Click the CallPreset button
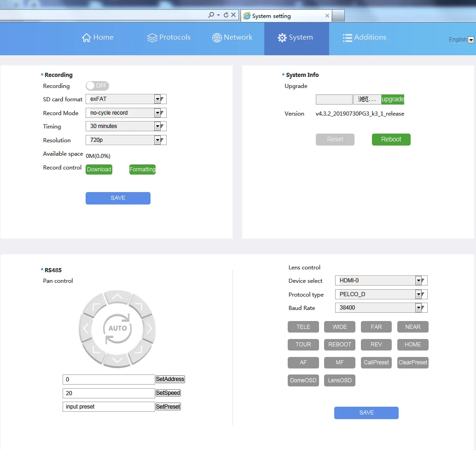This screenshot has height=450, width=476. point(376,362)
